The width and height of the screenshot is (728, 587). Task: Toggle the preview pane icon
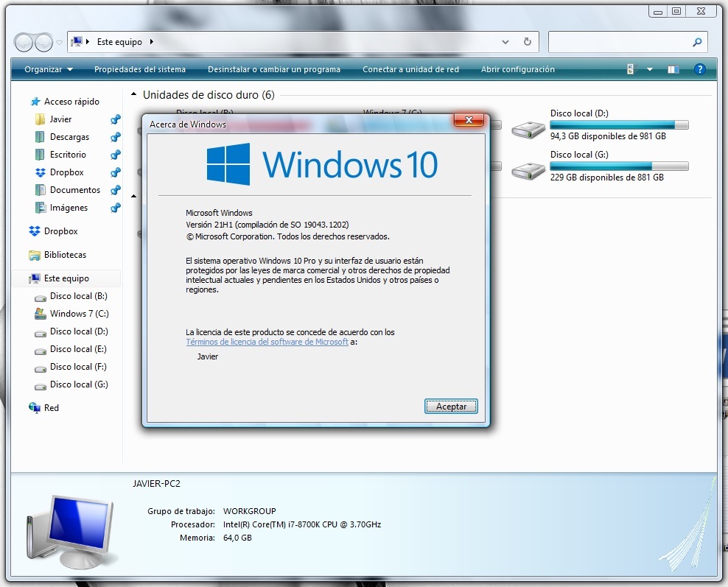[673, 69]
